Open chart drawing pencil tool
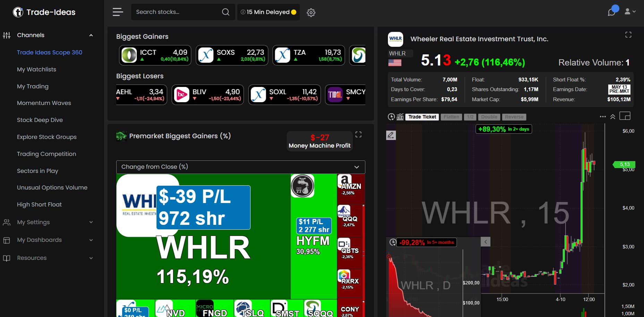644x317 pixels. [391, 135]
